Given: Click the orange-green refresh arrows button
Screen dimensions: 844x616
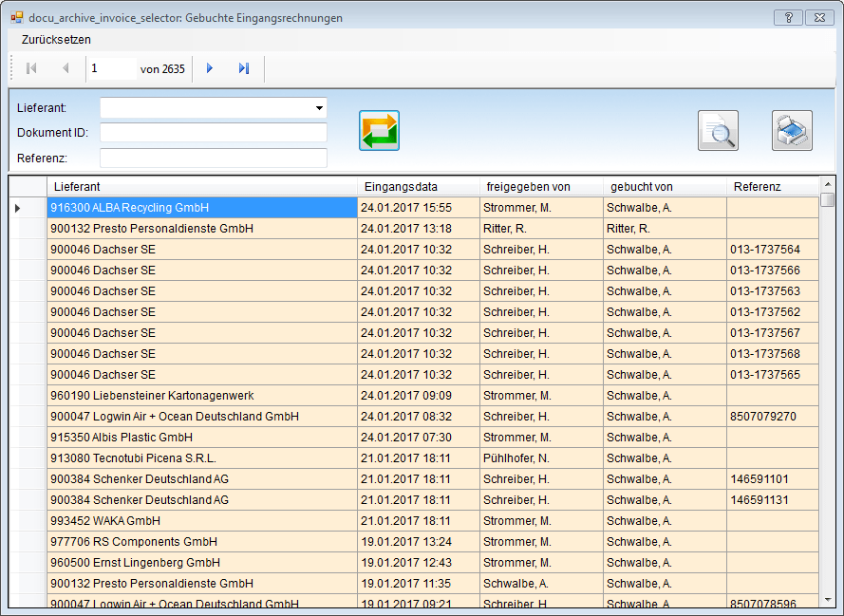Looking at the screenshot, I should [x=379, y=131].
